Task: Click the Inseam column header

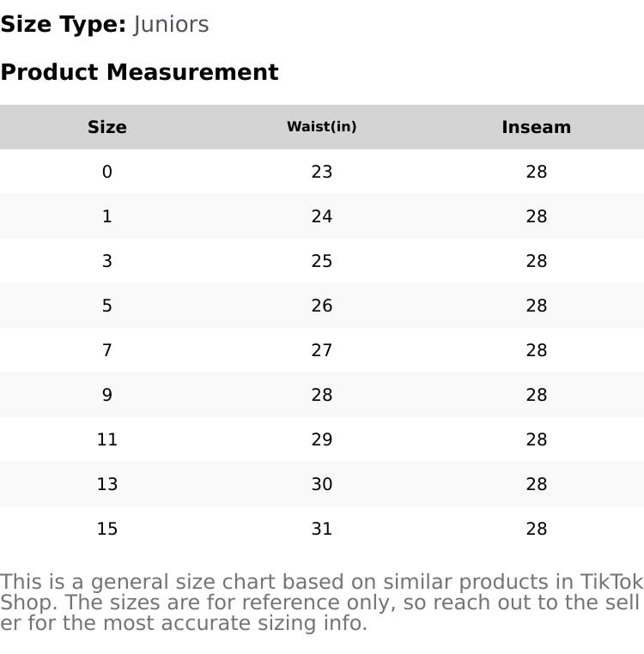Action: 537,127
